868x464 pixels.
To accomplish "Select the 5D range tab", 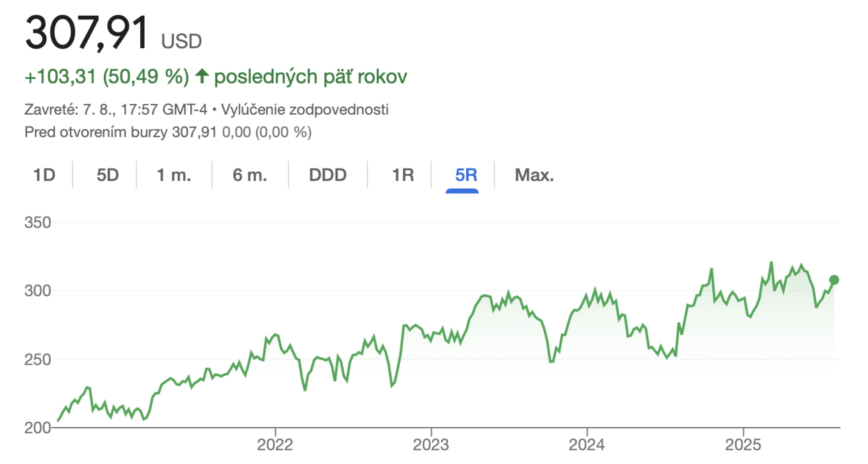I will pyautogui.click(x=108, y=175).
